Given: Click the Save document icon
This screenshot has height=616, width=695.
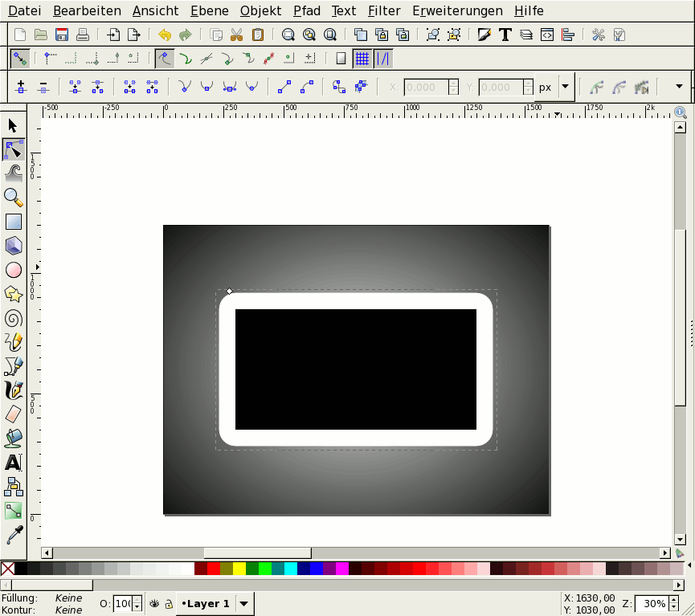Looking at the screenshot, I should click(x=61, y=35).
